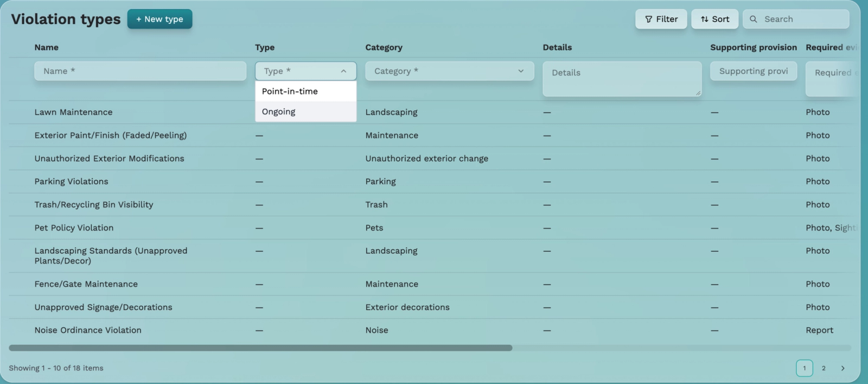Click the + New type button
Screen dimensions: 868x384
tap(159, 19)
